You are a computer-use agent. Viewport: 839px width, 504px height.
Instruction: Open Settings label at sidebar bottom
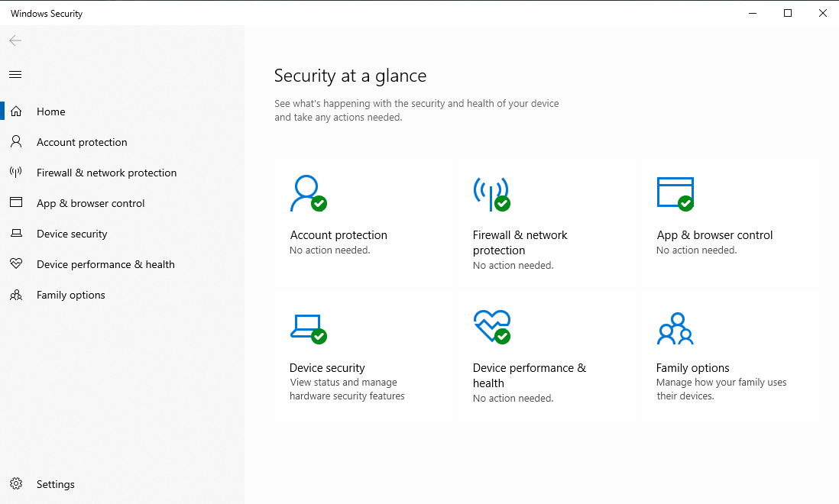click(x=56, y=484)
